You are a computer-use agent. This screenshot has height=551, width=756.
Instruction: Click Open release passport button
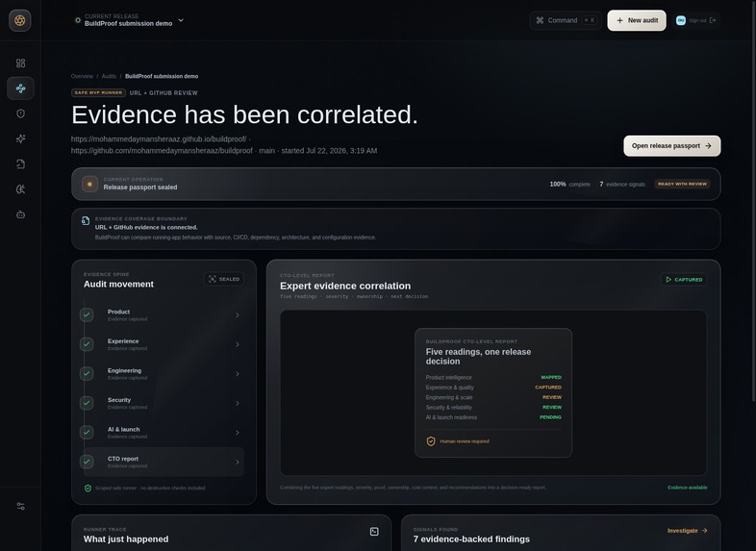click(x=671, y=145)
